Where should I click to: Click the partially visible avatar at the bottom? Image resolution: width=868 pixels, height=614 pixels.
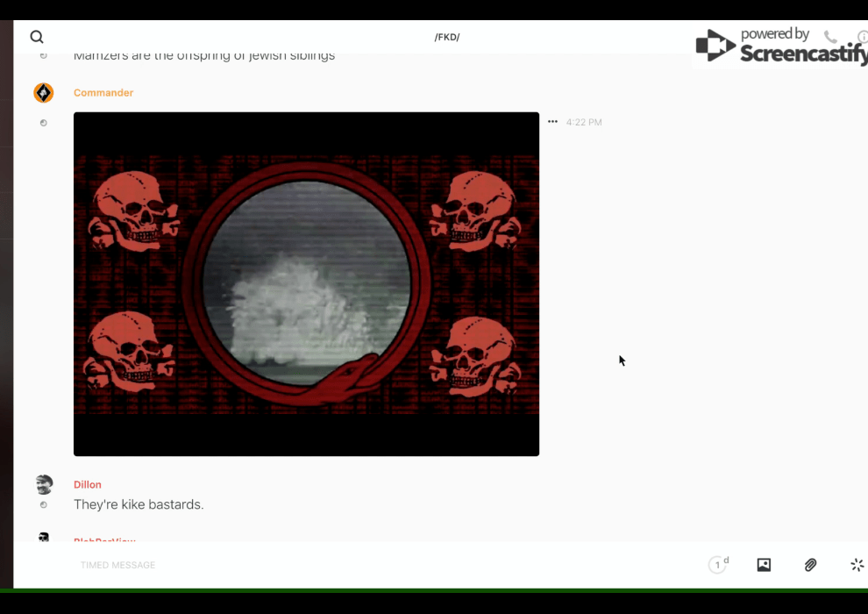pos(44,537)
